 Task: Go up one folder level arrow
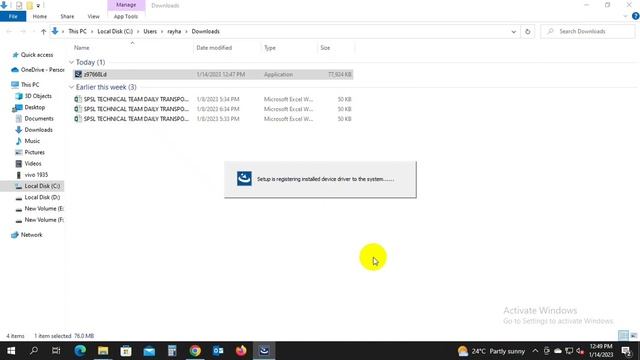tap(43, 31)
